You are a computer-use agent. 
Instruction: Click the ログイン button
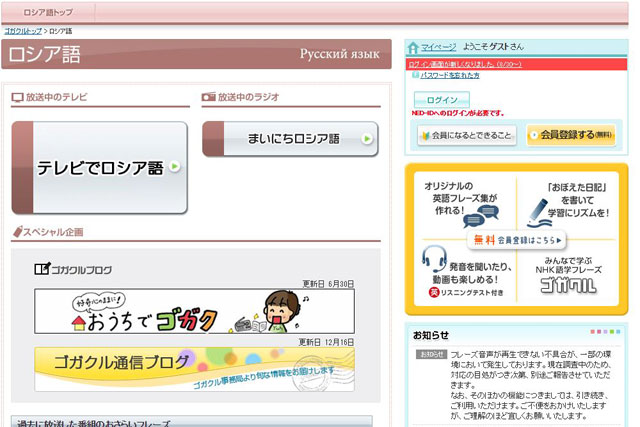pyautogui.click(x=442, y=100)
